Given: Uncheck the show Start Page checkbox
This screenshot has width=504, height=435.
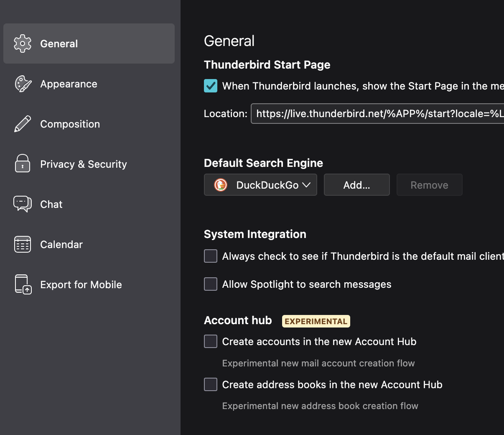Looking at the screenshot, I should tap(211, 86).
